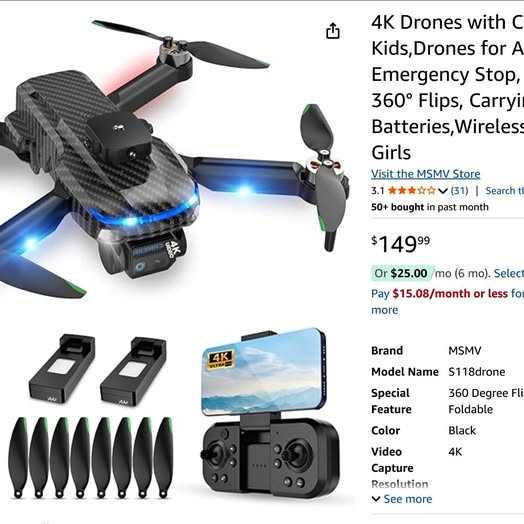Expand See more product details

click(402, 499)
